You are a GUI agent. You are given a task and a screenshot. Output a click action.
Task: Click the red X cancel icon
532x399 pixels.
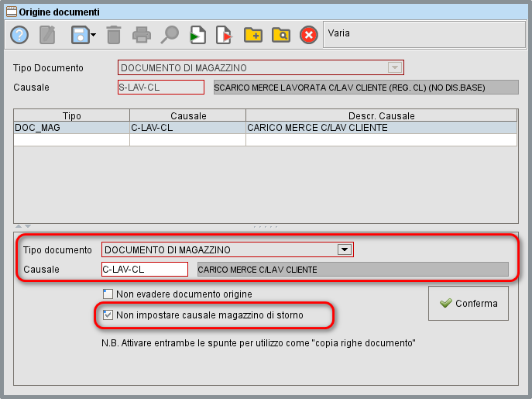click(x=308, y=35)
